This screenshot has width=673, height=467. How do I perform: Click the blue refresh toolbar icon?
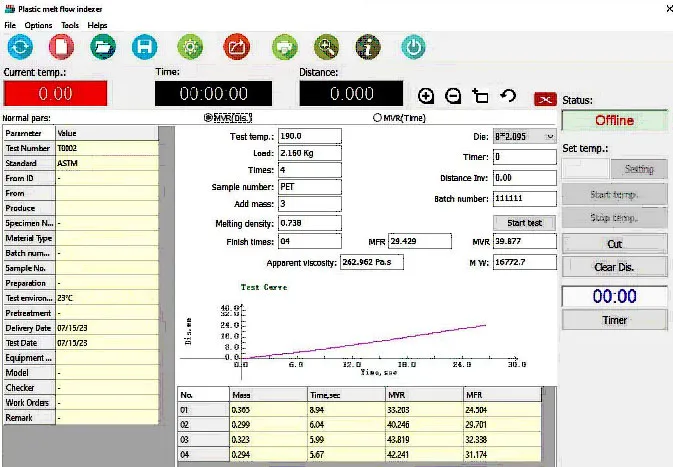(x=20, y=47)
